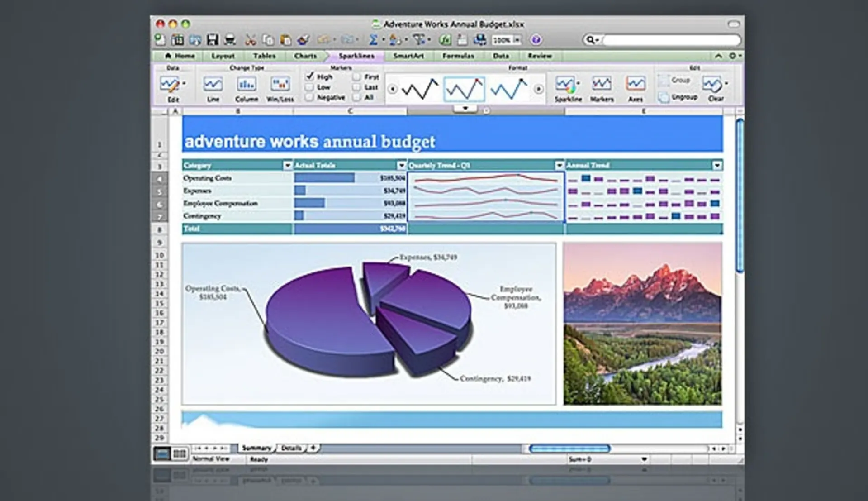Open the Category column filter dropdown
The image size is (868, 501).
[x=287, y=165]
